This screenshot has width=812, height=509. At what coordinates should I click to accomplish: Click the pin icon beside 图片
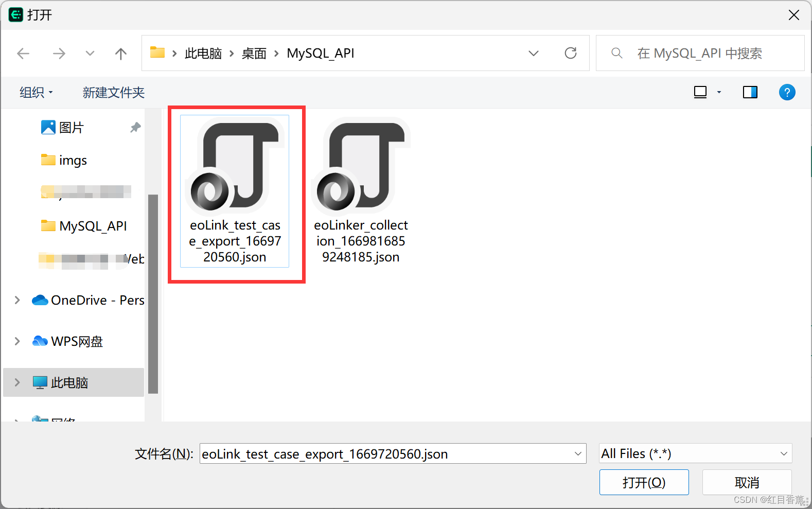(135, 128)
